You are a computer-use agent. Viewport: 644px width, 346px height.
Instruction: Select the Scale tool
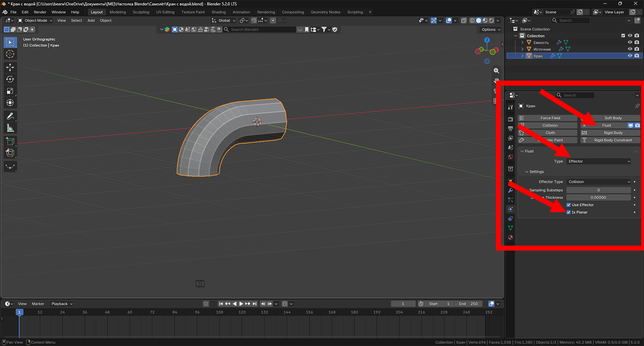[10, 91]
